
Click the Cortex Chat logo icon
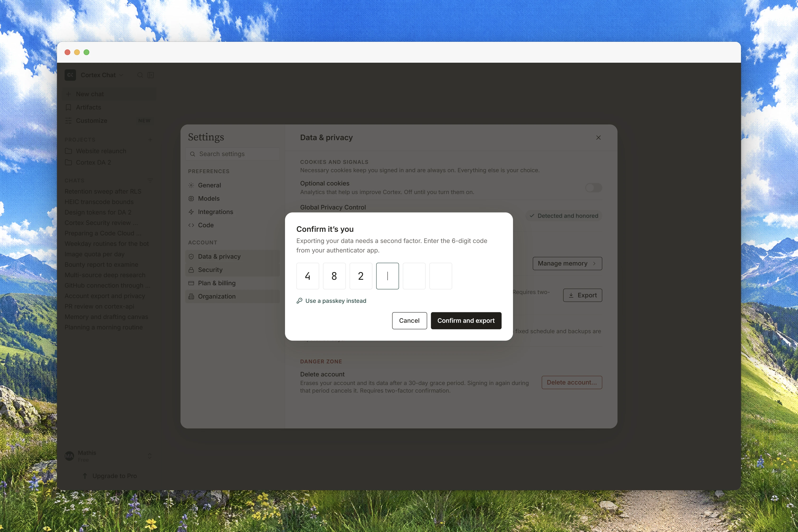70,75
